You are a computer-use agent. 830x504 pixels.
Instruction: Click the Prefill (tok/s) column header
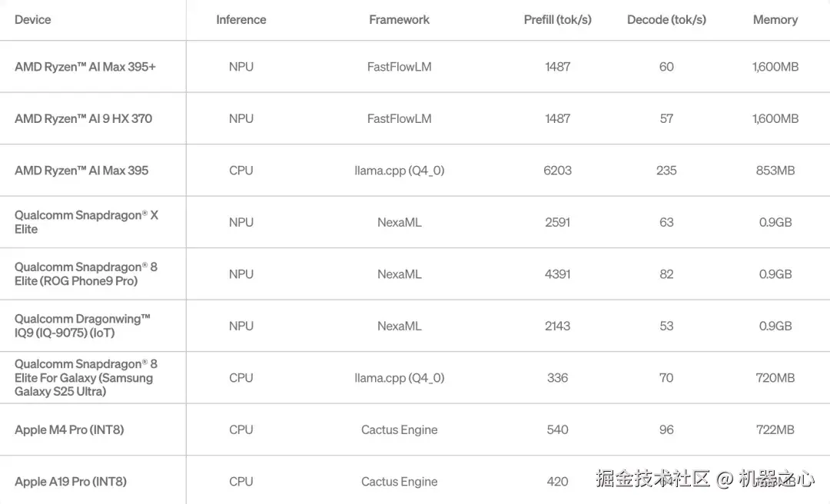tap(557, 20)
